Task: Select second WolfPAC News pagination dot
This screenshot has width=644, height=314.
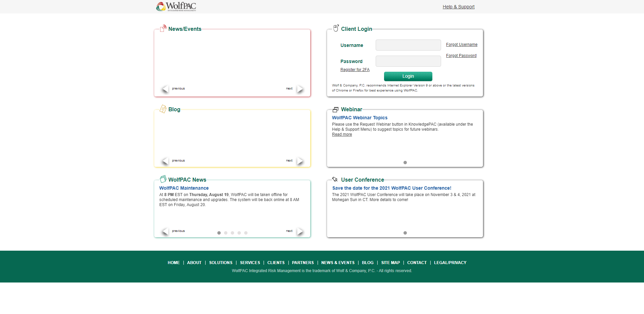Action: point(226,233)
